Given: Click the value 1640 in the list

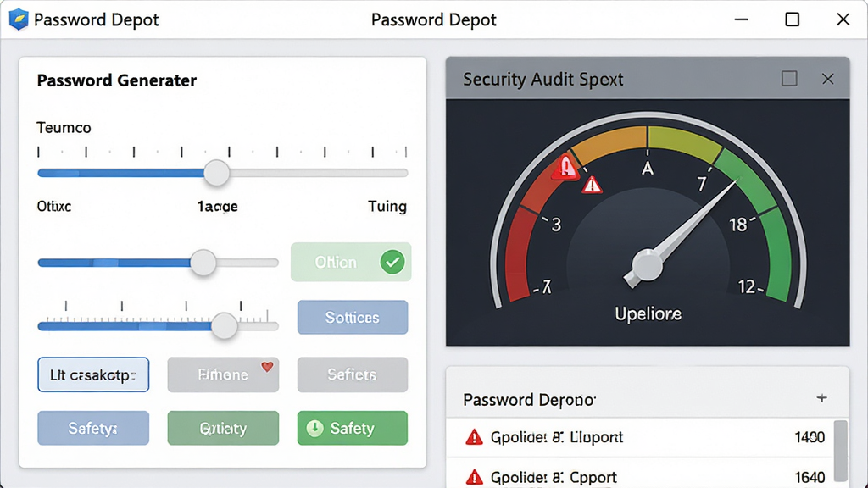Looking at the screenshot, I should (810, 477).
